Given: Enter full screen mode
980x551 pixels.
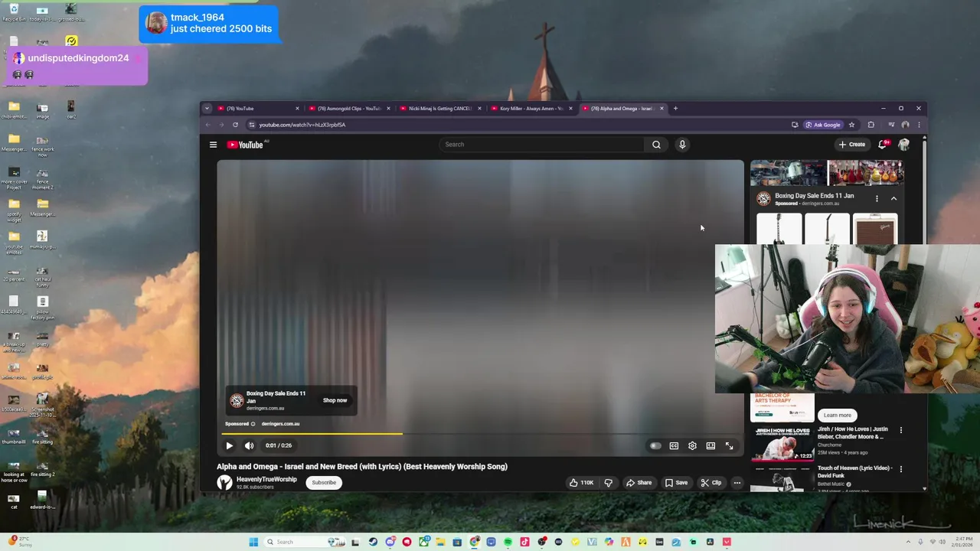Looking at the screenshot, I should [x=729, y=445].
